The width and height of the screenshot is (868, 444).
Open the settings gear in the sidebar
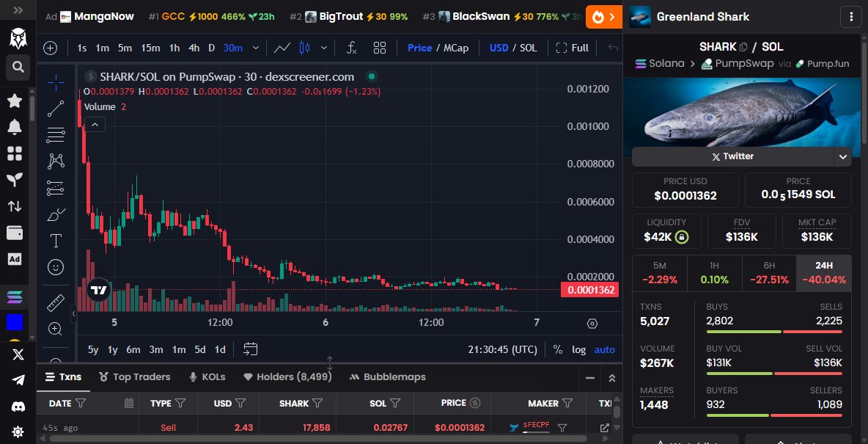click(18, 432)
